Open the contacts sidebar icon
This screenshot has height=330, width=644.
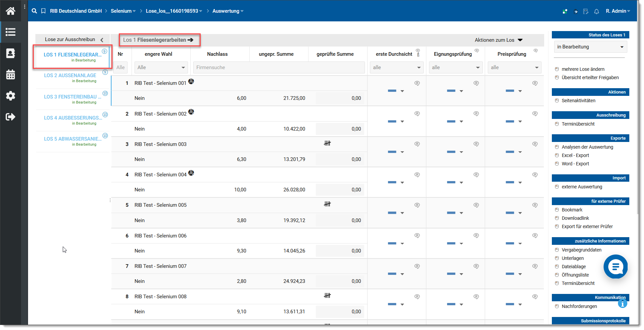coord(10,53)
